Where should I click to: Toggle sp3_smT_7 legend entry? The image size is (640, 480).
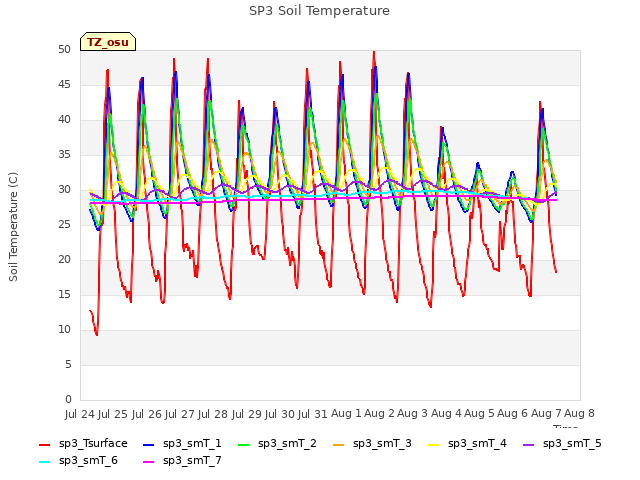click(182, 461)
